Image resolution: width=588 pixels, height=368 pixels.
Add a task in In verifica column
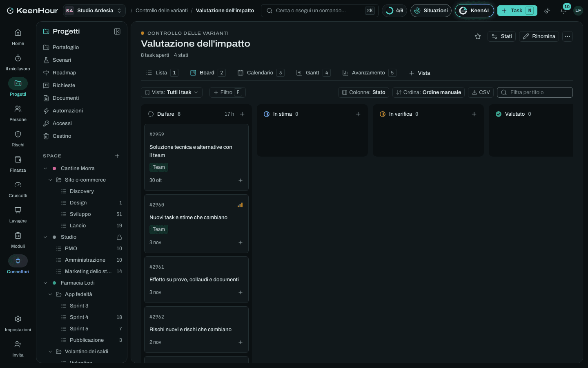click(x=474, y=114)
